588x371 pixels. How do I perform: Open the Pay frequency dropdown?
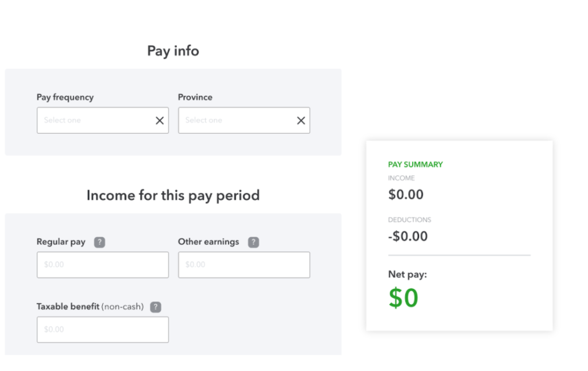click(95, 121)
